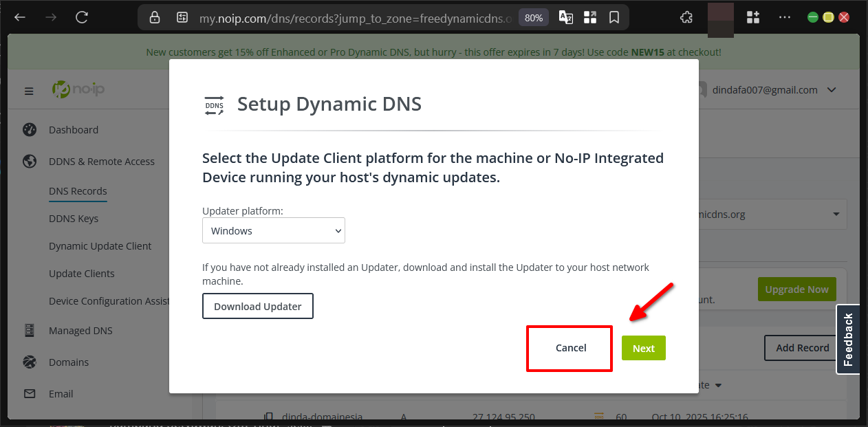The image size is (868, 427).
Task: Open the Feedback tab
Action: (x=848, y=339)
